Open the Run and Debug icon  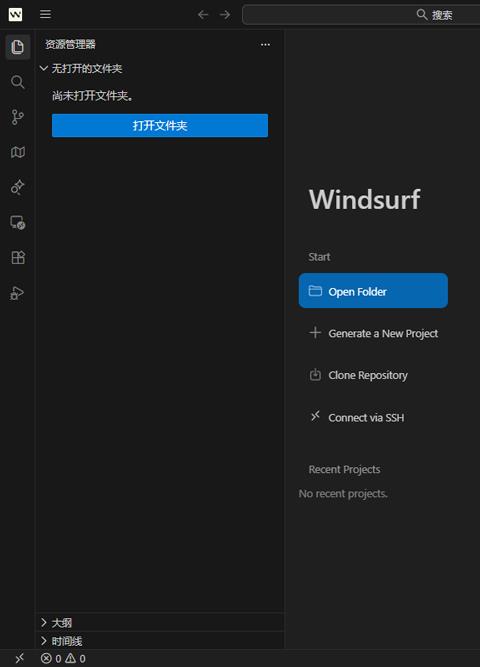tap(17, 293)
